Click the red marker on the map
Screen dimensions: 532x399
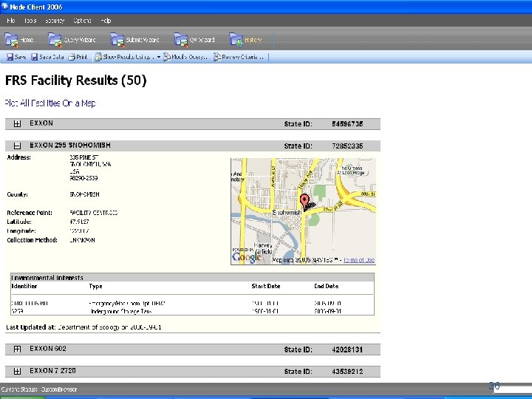305,201
